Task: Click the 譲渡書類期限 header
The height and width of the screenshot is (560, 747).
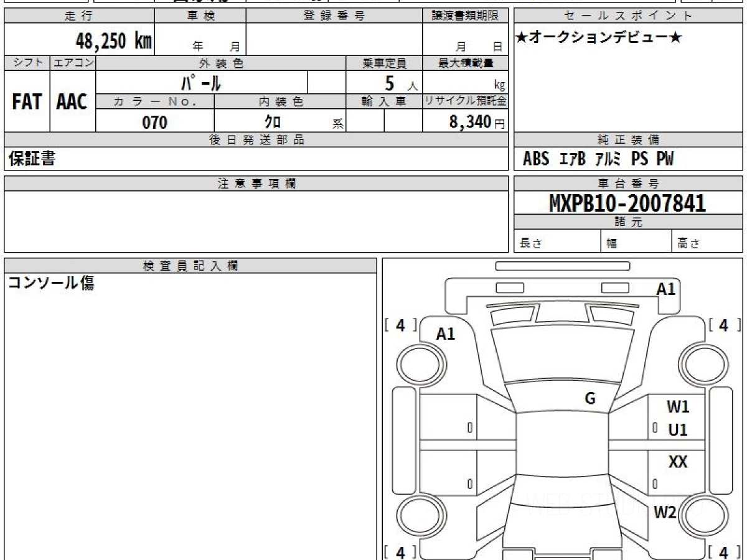Action: [466, 16]
